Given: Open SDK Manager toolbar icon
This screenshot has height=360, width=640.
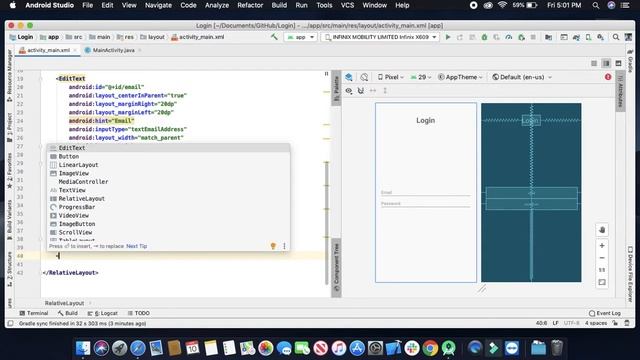Looking at the screenshot, I should 600,37.
